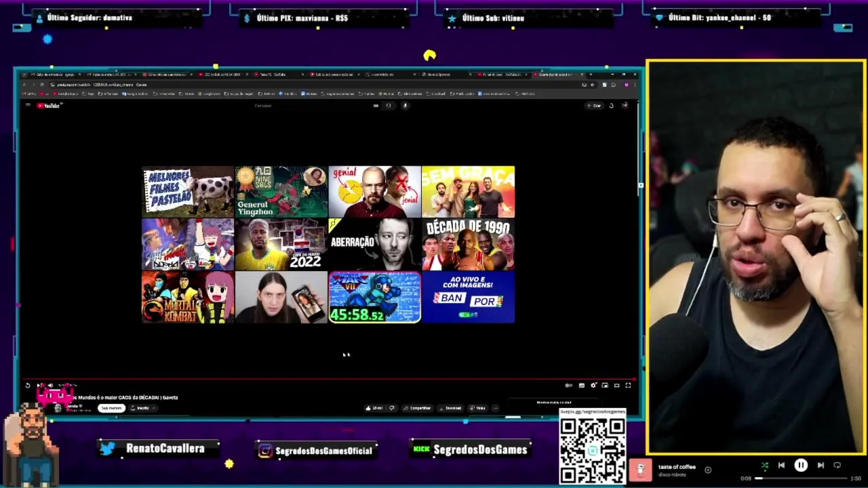868x488 pixels.
Task: Click the replay video button
Action: click(28, 386)
